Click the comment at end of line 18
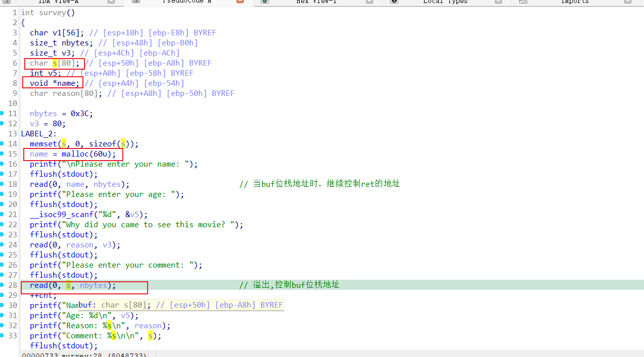The height and width of the screenshot is (357, 644). pyautogui.click(x=319, y=184)
